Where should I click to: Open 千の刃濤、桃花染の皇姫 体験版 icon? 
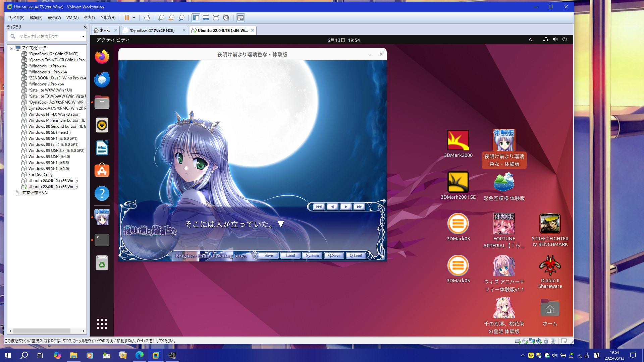click(x=504, y=315)
